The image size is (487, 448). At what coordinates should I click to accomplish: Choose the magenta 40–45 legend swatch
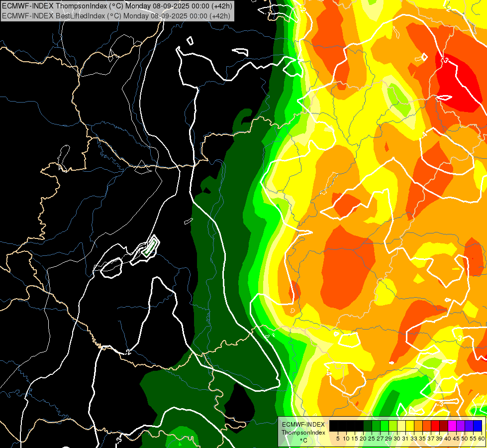point(452,426)
